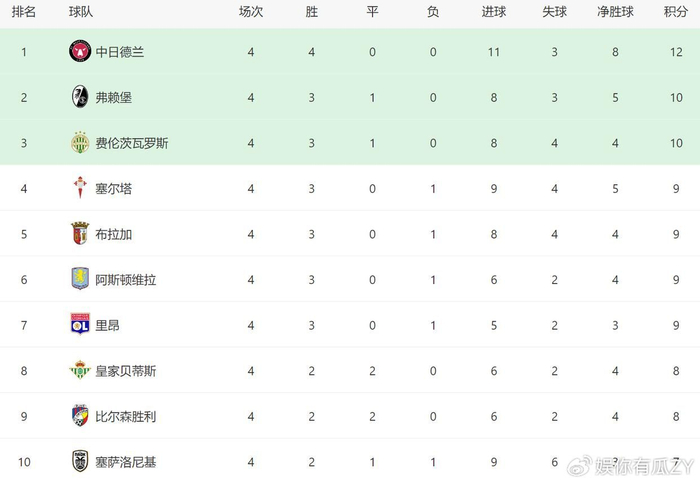Screen dimensions: 700x483
Task: Click the Lyon (里昂) club logo
Action: pos(80,324)
